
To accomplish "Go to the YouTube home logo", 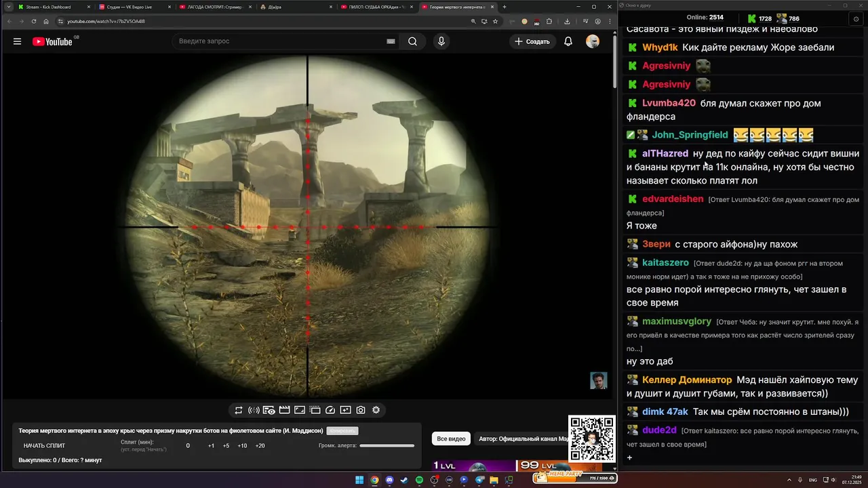I will [x=52, y=41].
